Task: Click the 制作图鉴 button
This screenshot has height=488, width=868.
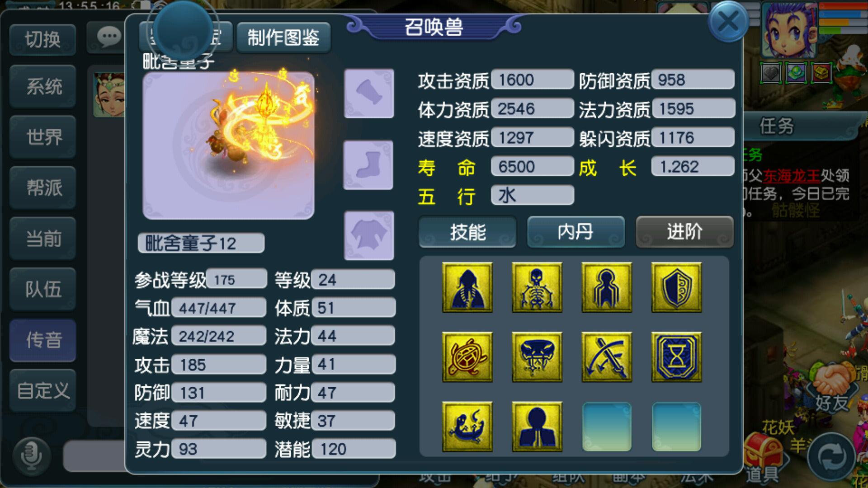Action: point(283,38)
